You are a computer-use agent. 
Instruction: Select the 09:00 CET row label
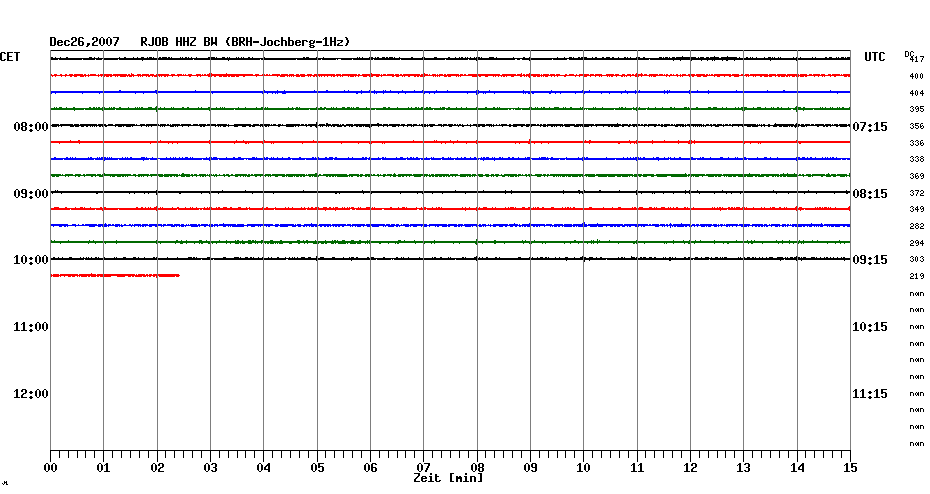31,194
